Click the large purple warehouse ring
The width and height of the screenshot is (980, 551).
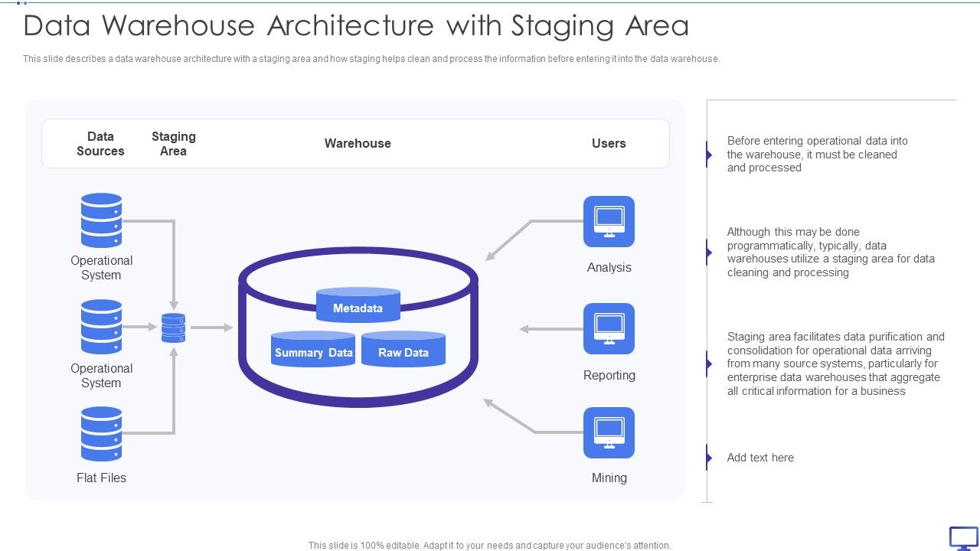(358, 328)
